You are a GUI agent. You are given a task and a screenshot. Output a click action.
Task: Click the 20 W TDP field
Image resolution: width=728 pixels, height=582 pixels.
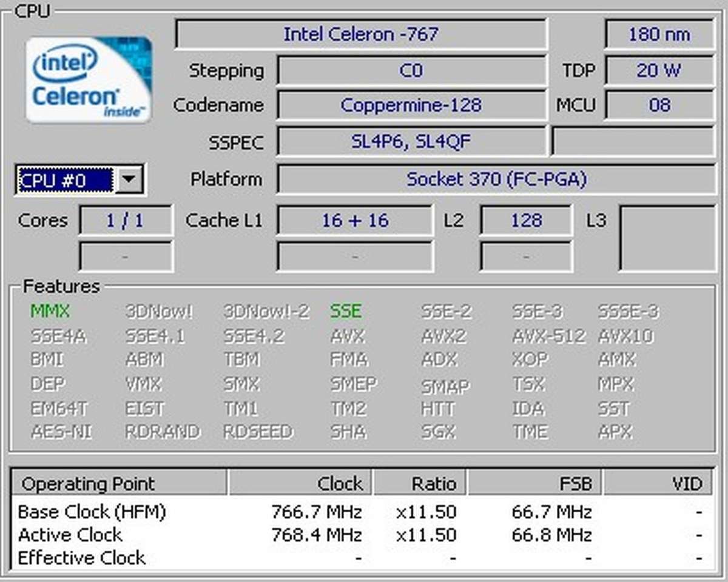(659, 70)
